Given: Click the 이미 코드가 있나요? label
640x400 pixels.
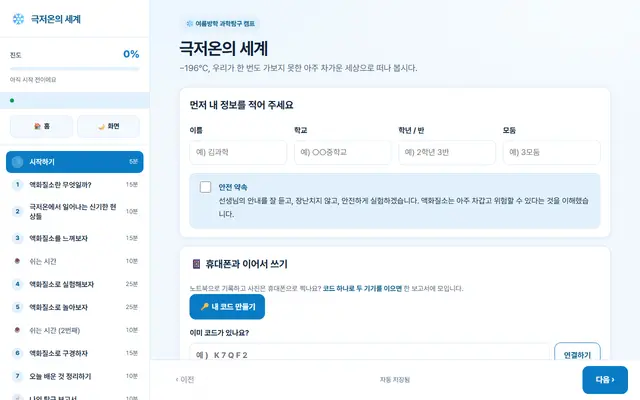Looking at the screenshot, I should pos(219,333).
